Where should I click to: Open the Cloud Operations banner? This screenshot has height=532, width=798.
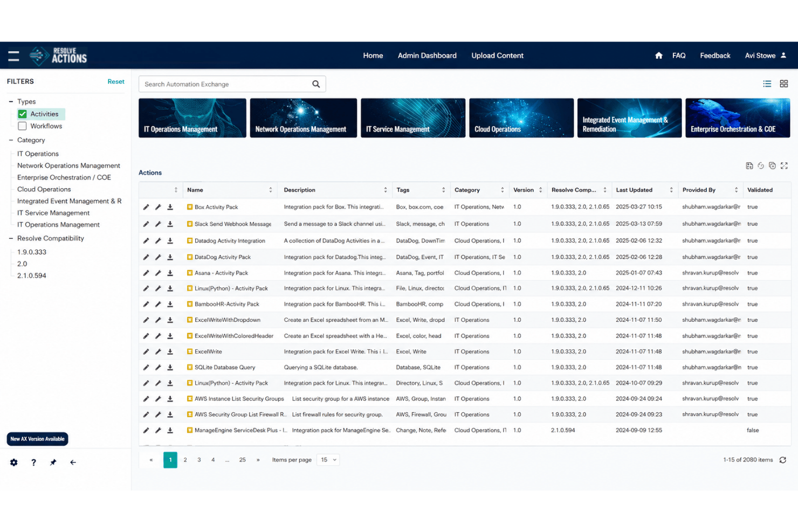pyautogui.click(x=521, y=118)
